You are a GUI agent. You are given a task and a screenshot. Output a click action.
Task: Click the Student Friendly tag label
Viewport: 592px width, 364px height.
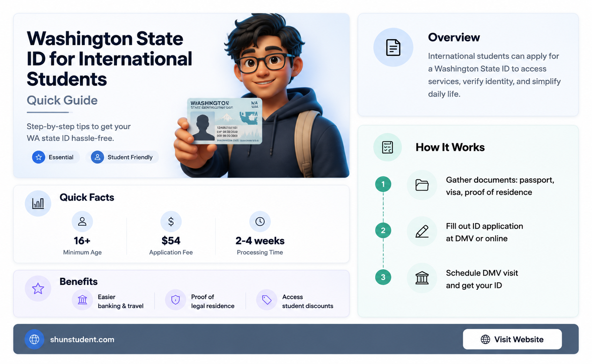pyautogui.click(x=130, y=157)
